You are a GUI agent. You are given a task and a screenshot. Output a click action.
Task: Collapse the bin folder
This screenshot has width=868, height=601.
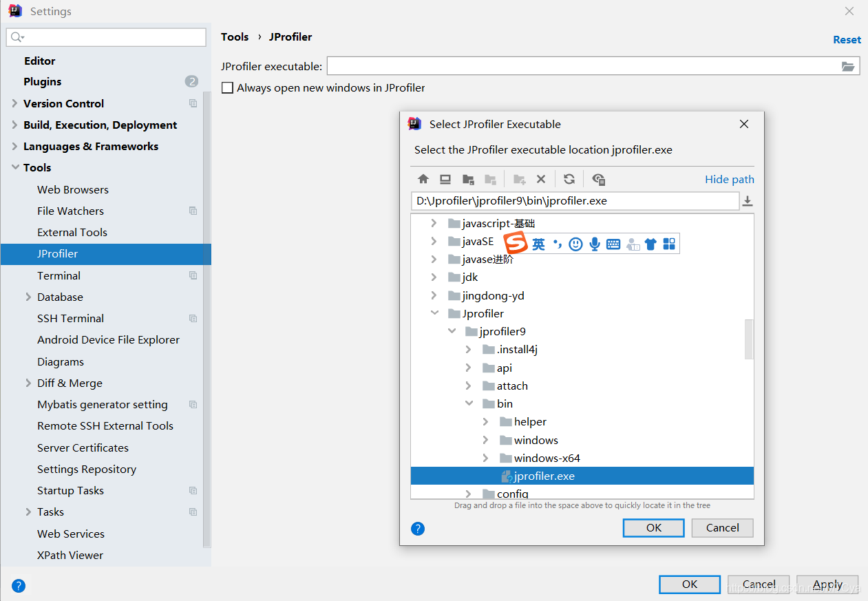coord(469,403)
